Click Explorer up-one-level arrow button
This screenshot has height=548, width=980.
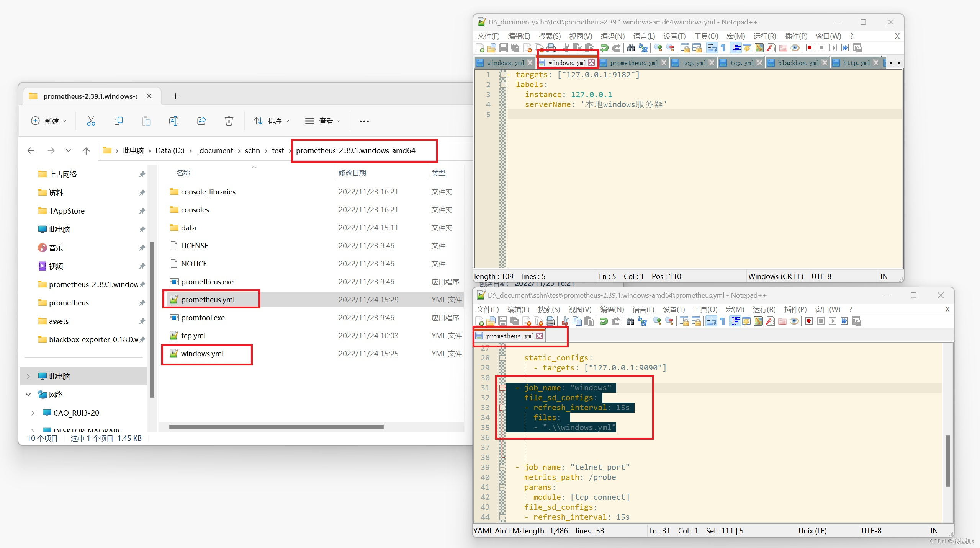(x=86, y=150)
